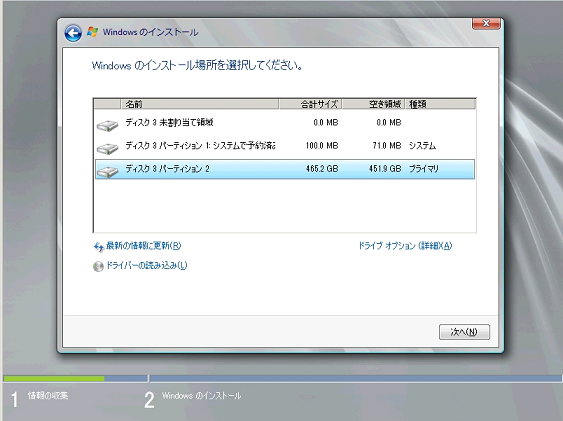Click the システム type cell
This screenshot has width=563, height=421.
422,146
